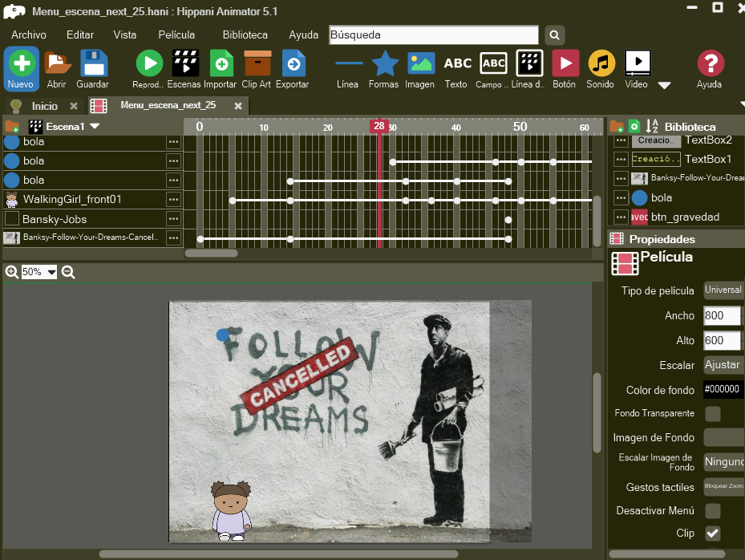Add a Sonido element
Image resolution: width=745 pixels, height=560 pixels.
point(601,69)
